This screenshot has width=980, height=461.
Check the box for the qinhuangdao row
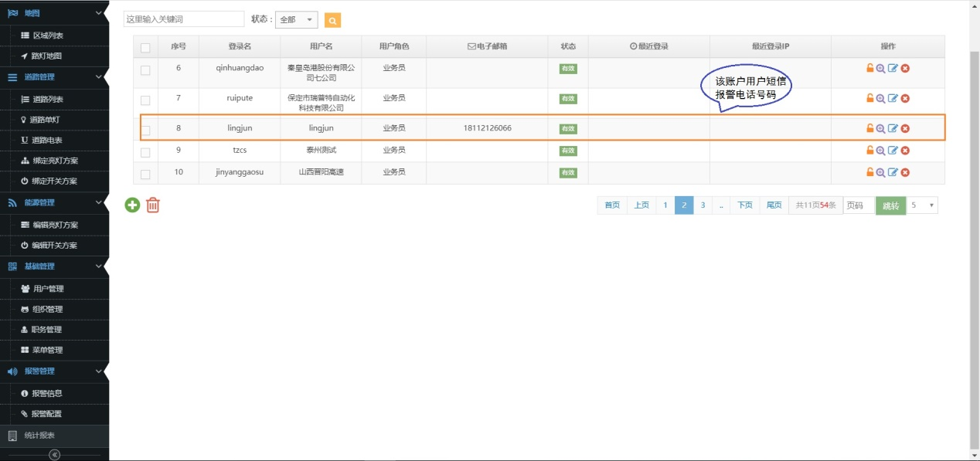145,70
